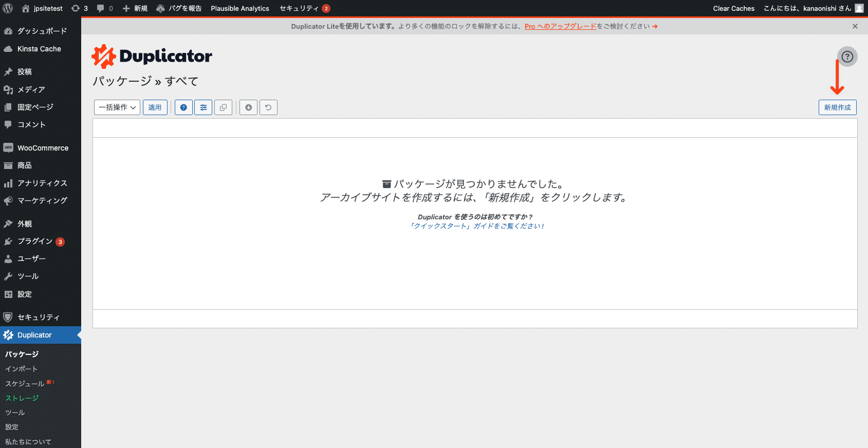Open the クイックスタート guide link

(x=476, y=226)
